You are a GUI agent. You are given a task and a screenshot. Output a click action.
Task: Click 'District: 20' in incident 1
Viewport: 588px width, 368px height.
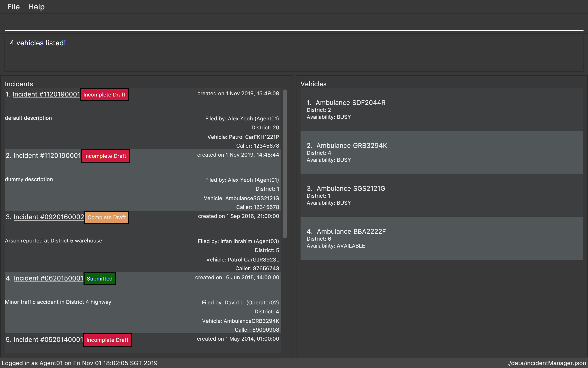(x=265, y=128)
